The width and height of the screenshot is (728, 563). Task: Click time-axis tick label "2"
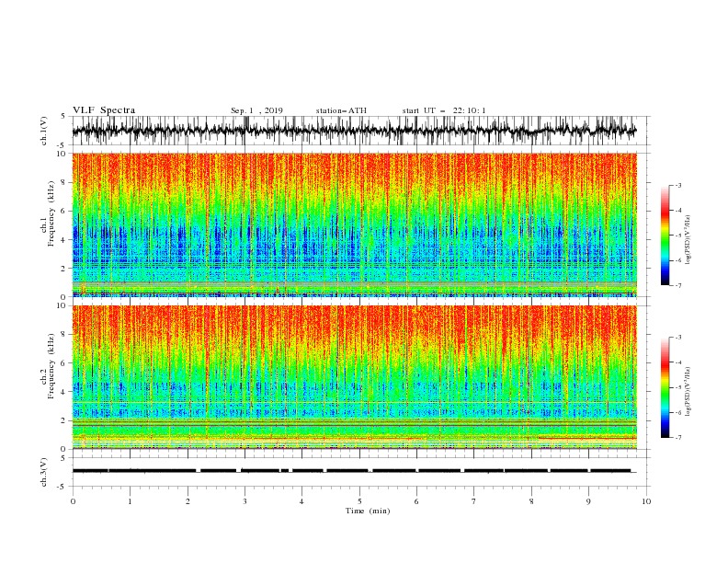(x=188, y=501)
